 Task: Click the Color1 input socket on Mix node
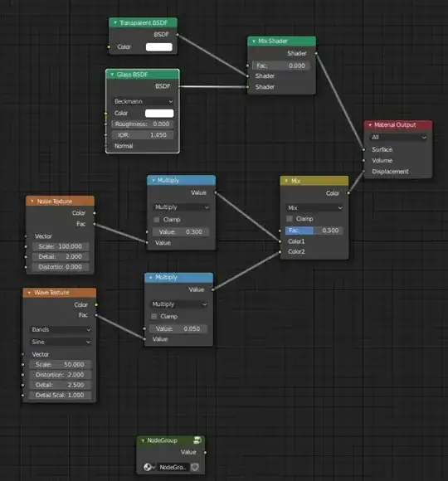coord(280,241)
